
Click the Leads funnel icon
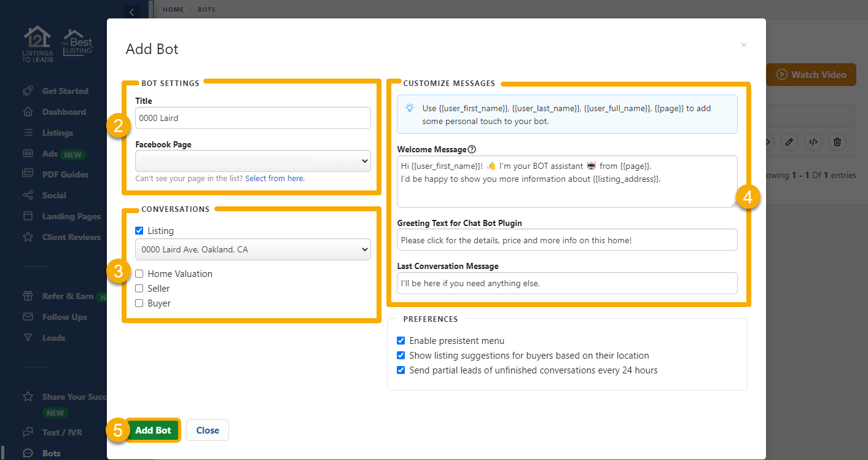coord(28,338)
